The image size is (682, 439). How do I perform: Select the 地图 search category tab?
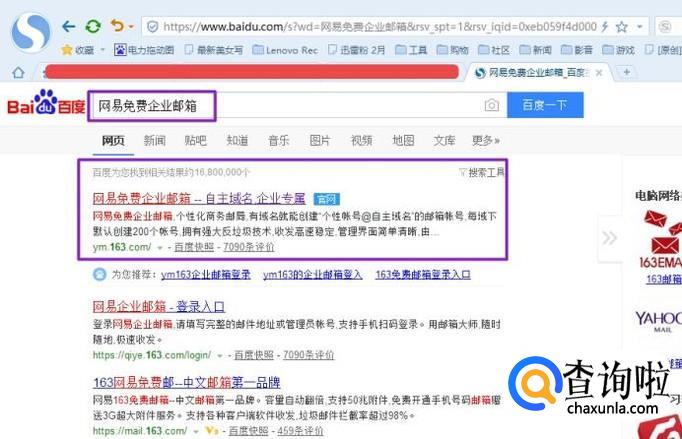tap(403, 141)
